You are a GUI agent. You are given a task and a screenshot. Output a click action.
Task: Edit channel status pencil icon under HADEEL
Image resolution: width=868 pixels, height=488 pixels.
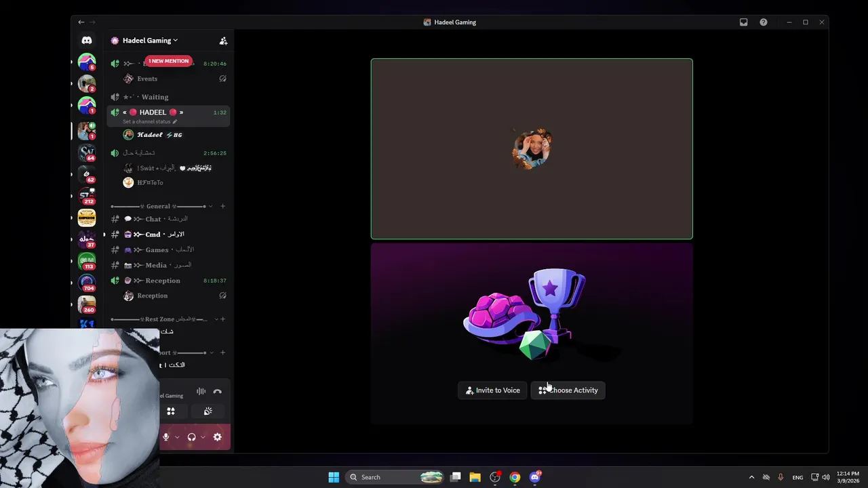click(175, 122)
